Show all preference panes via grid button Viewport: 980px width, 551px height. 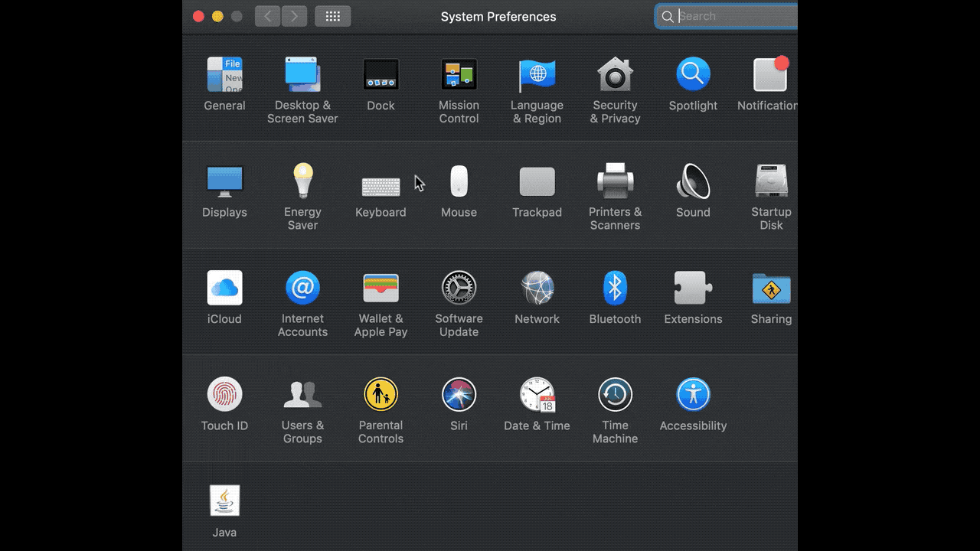coord(332,16)
